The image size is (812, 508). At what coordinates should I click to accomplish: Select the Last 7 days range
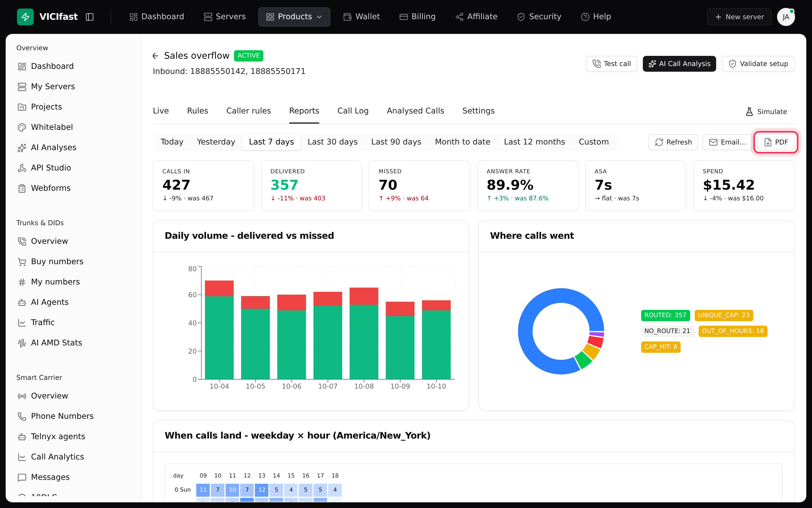(x=271, y=142)
